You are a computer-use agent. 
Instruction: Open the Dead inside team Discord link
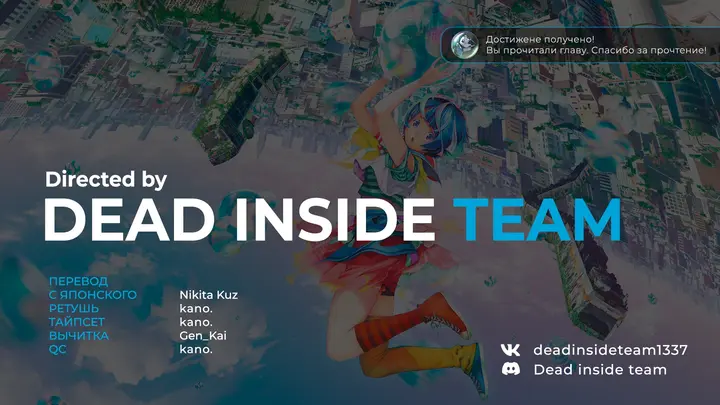[x=600, y=370]
